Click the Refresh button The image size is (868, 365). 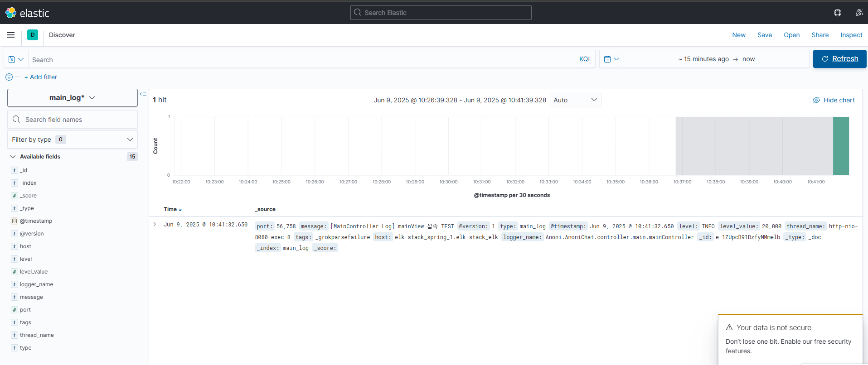pos(839,59)
